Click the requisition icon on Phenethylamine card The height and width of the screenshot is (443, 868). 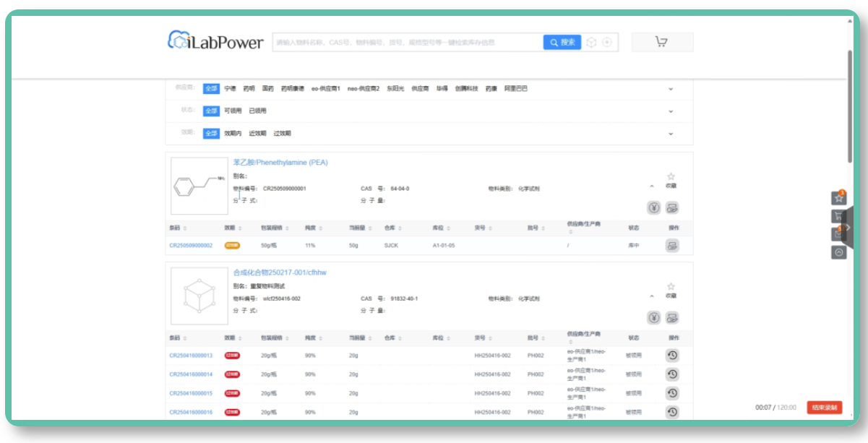672,208
